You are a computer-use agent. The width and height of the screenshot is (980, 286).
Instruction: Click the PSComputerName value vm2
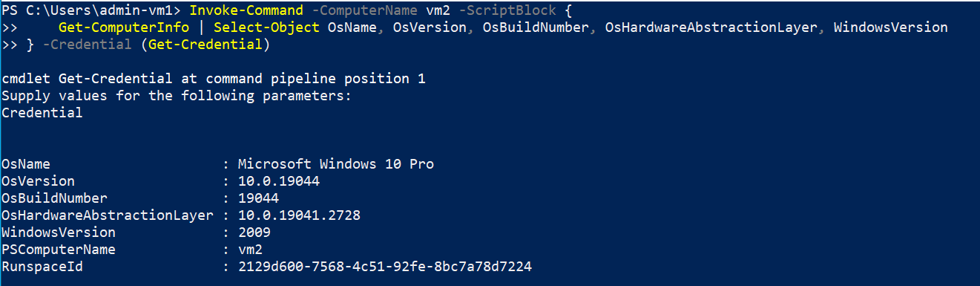tap(250, 250)
